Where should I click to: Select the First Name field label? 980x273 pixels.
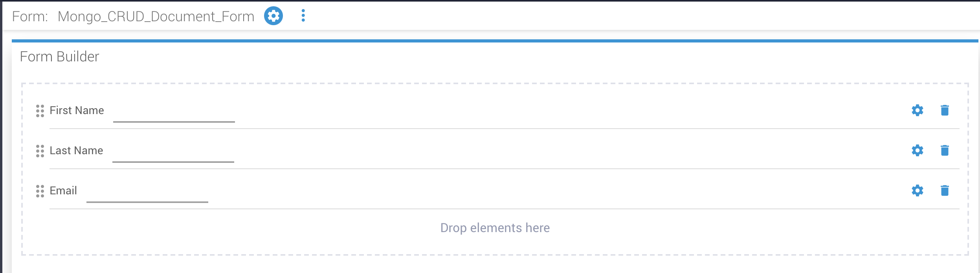(x=77, y=111)
